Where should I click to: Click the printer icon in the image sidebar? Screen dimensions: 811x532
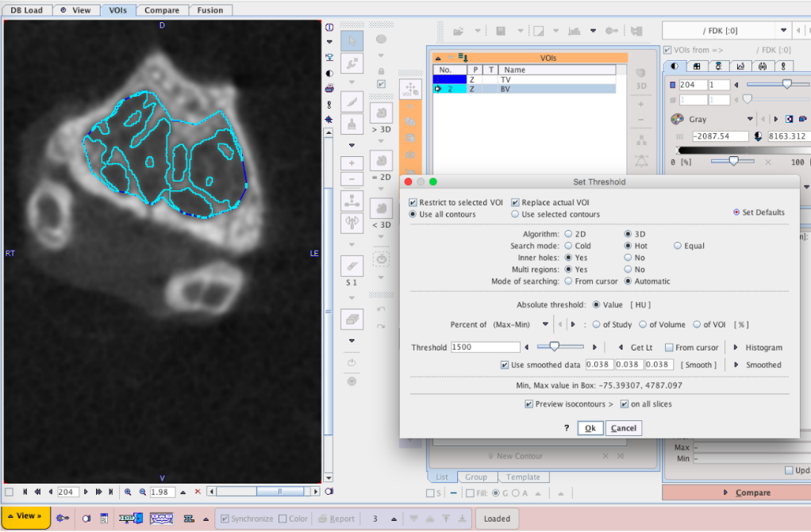329,88
